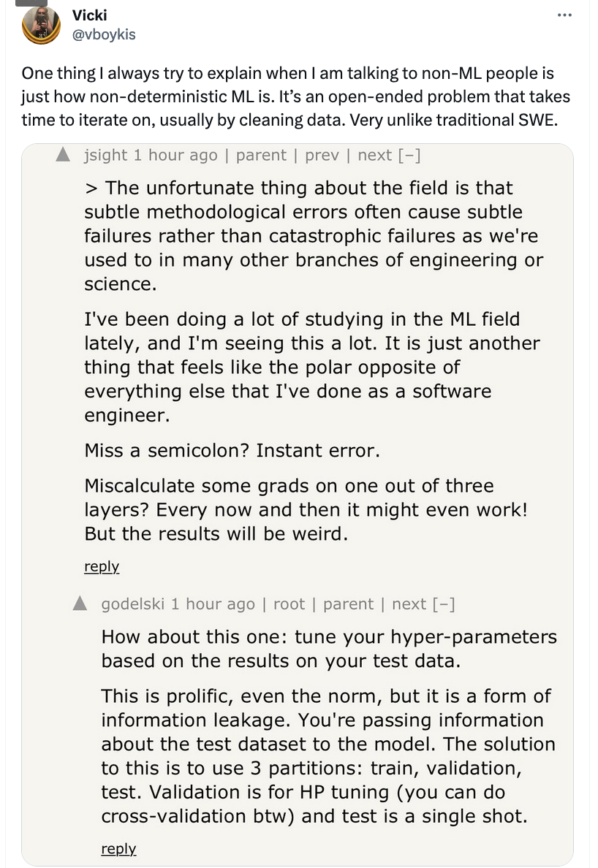Click godelski's '1 hour ago' timestamp
598x868 pixels.
click(213, 604)
